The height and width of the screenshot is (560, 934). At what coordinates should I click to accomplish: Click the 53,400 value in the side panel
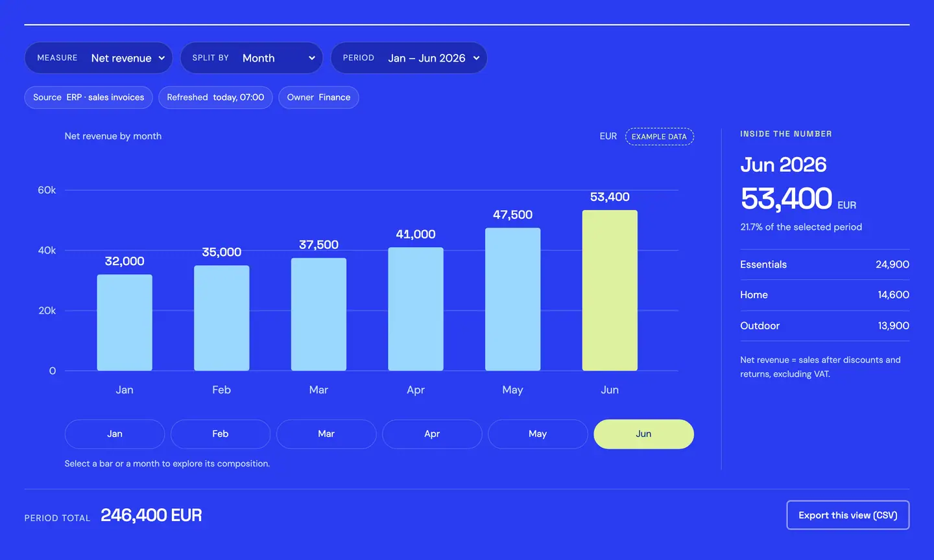786,198
